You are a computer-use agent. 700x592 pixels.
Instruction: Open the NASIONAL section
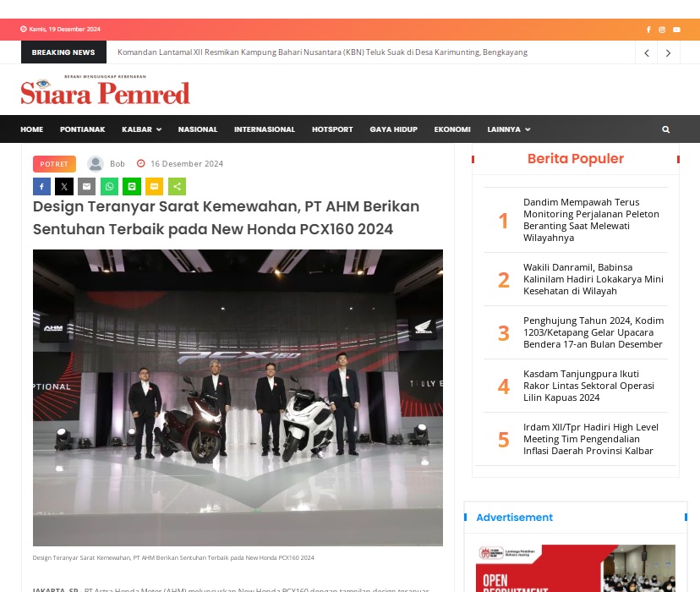(198, 129)
